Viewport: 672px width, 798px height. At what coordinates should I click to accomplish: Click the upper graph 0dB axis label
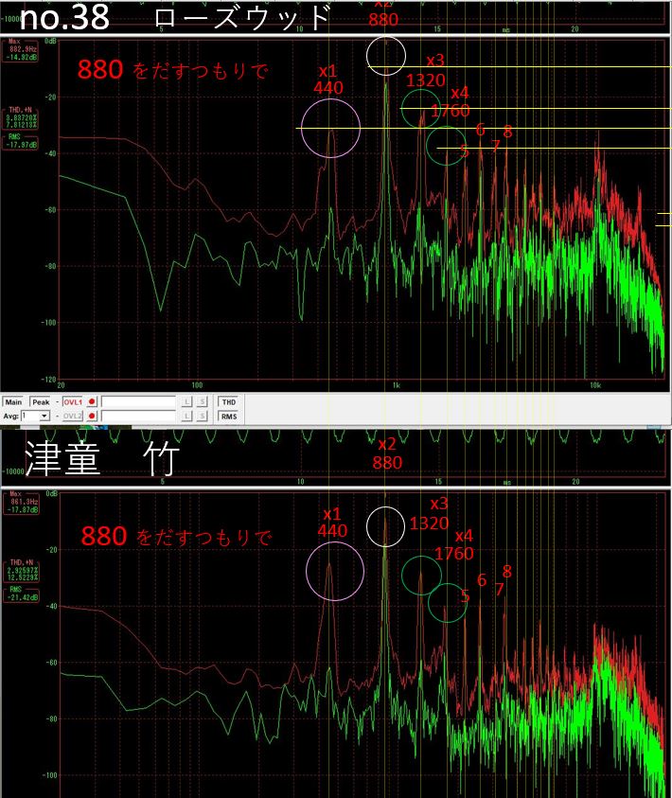coord(51,41)
